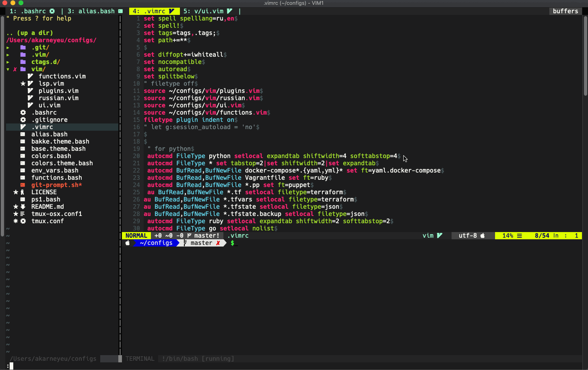Image resolution: width=588 pixels, height=370 pixels.
Task: Click the Apple logo in the terminal prompt
Action: tap(128, 243)
